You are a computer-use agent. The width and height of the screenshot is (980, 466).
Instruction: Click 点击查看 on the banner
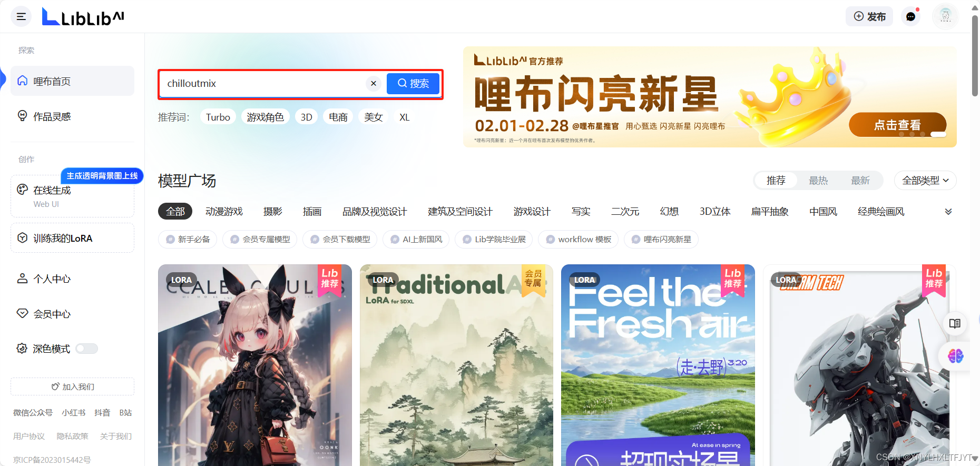point(897,125)
